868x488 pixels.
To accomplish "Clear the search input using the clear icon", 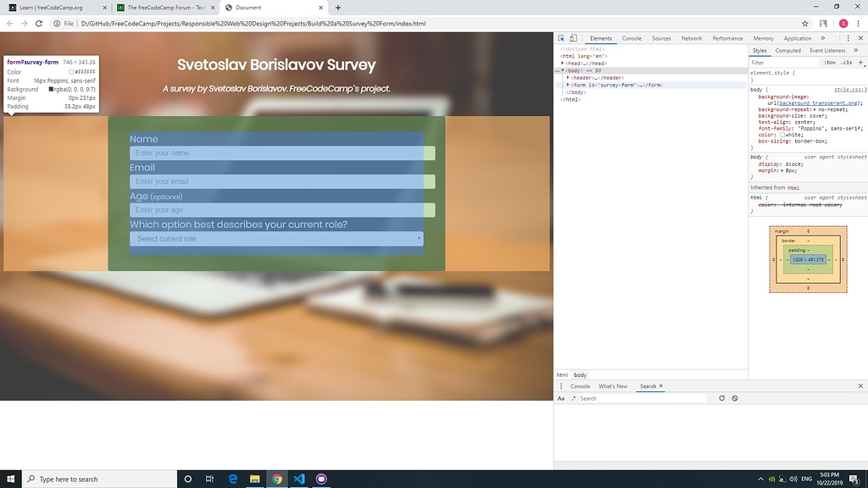I will (734, 398).
